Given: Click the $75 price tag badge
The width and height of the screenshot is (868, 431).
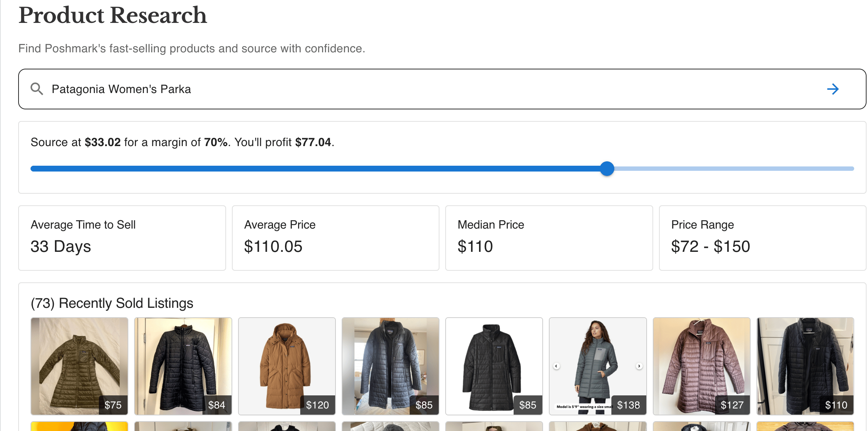Looking at the screenshot, I should tap(113, 405).
